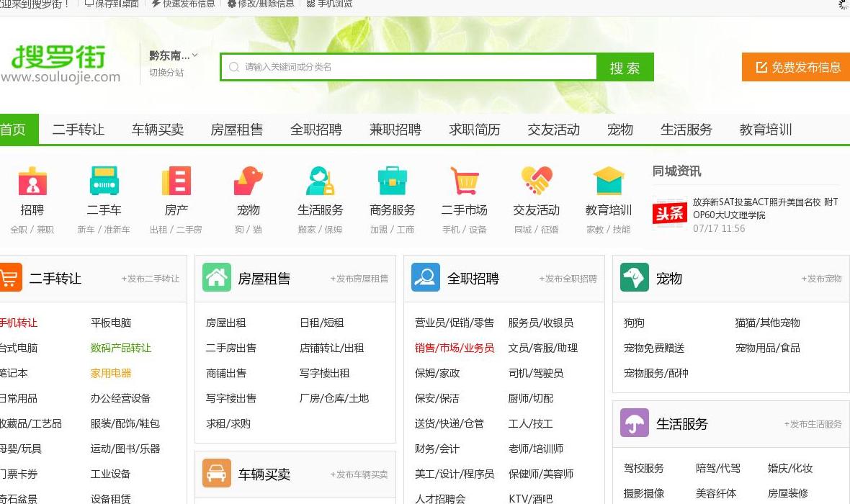Click the orange car icon beside 车辆买卖
Screen dimensions: 850x504
coord(216,473)
